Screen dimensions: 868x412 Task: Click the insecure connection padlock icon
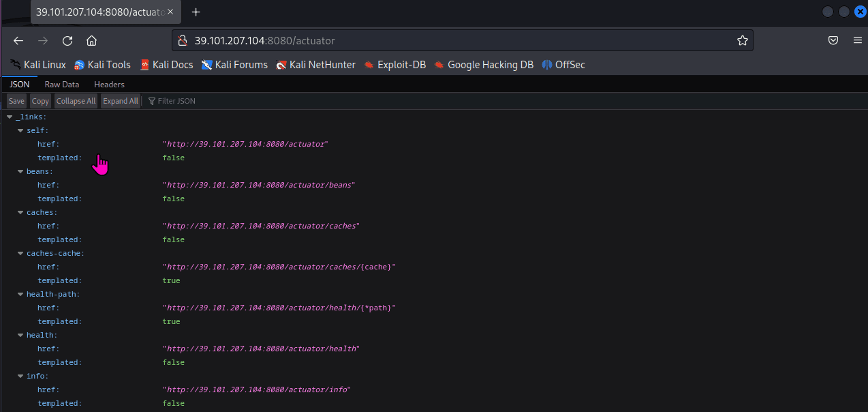(182, 40)
